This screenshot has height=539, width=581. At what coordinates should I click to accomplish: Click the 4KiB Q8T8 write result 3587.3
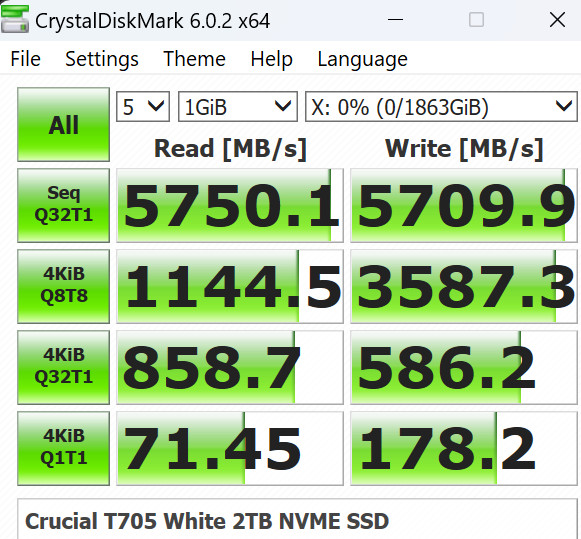click(464, 286)
